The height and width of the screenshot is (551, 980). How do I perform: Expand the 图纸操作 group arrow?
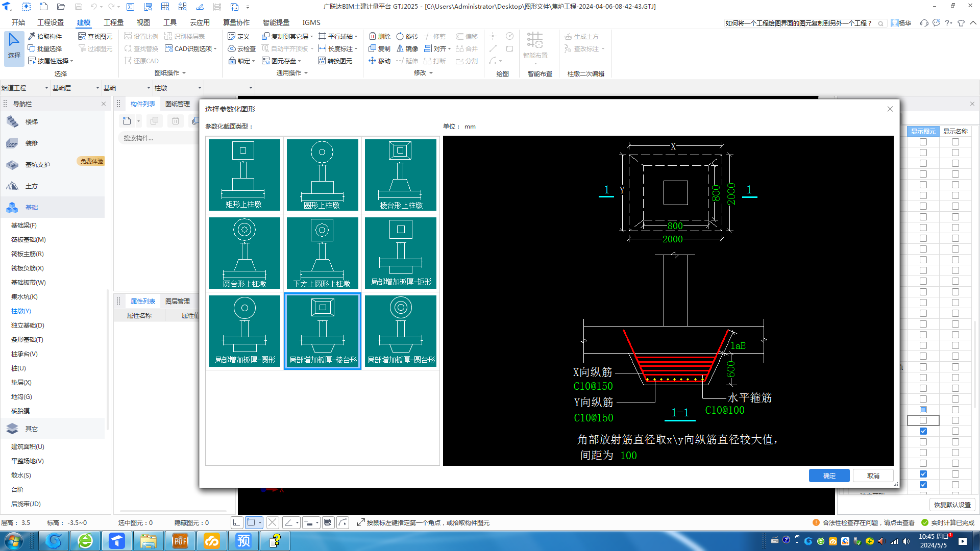click(x=184, y=73)
